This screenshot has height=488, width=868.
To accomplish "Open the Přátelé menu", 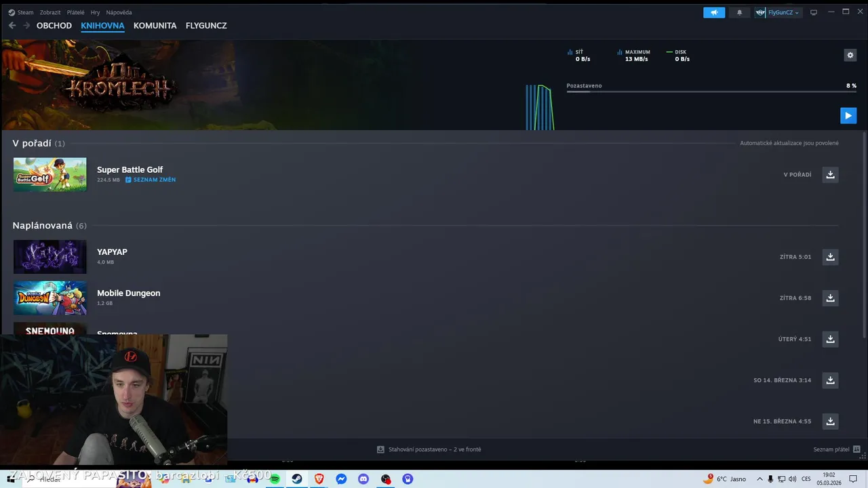I will point(75,12).
